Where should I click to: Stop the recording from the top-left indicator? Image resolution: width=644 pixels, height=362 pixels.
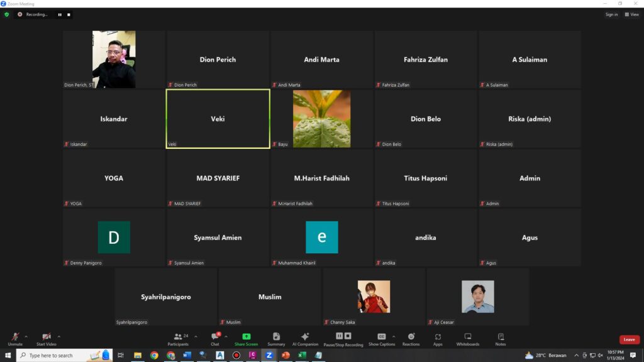point(69,14)
